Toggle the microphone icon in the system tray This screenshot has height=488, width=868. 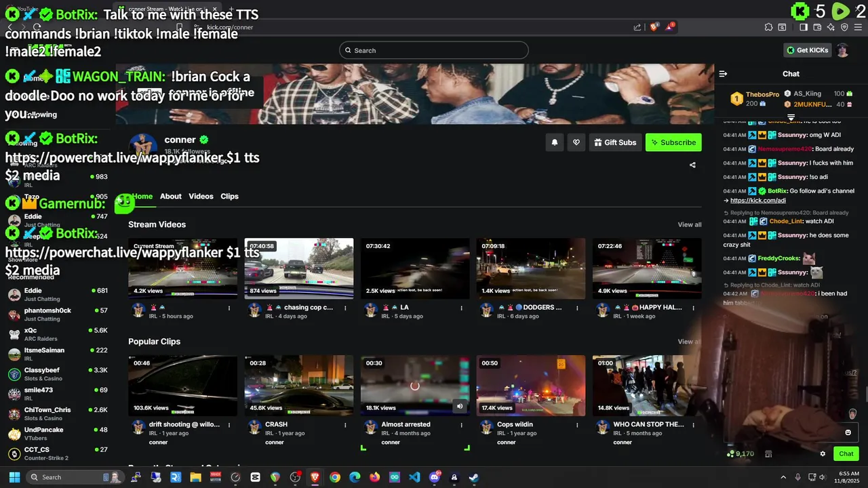(x=798, y=477)
